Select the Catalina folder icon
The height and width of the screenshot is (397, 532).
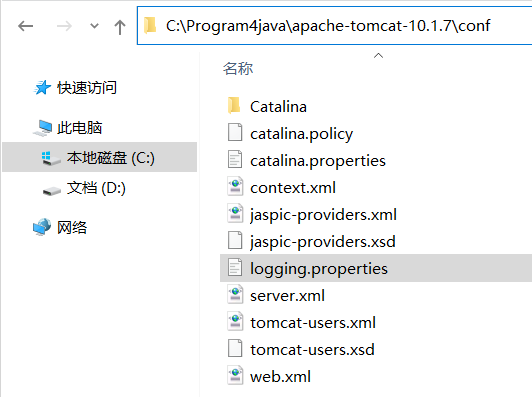point(234,106)
